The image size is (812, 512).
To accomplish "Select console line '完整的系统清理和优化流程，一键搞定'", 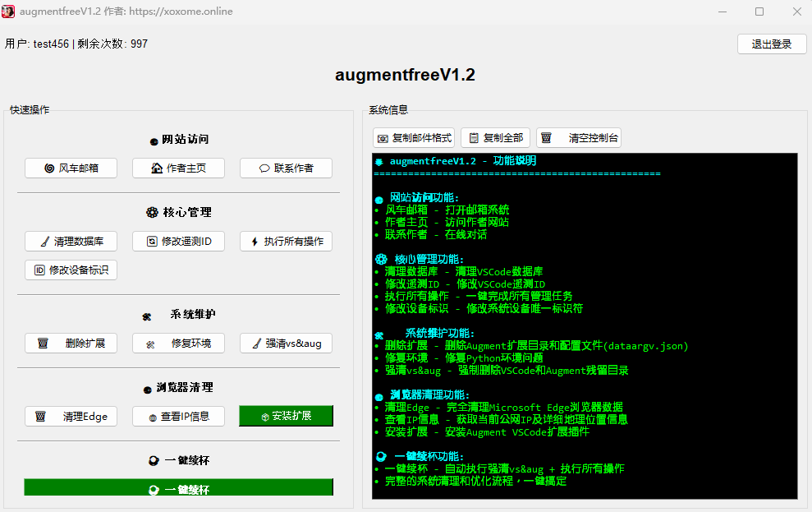I will click(476, 482).
